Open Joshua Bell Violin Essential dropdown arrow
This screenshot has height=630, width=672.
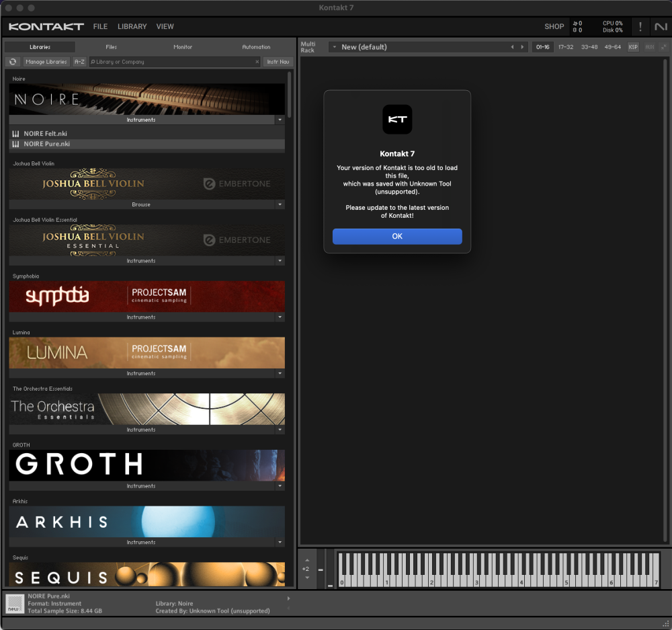click(280, 261)
